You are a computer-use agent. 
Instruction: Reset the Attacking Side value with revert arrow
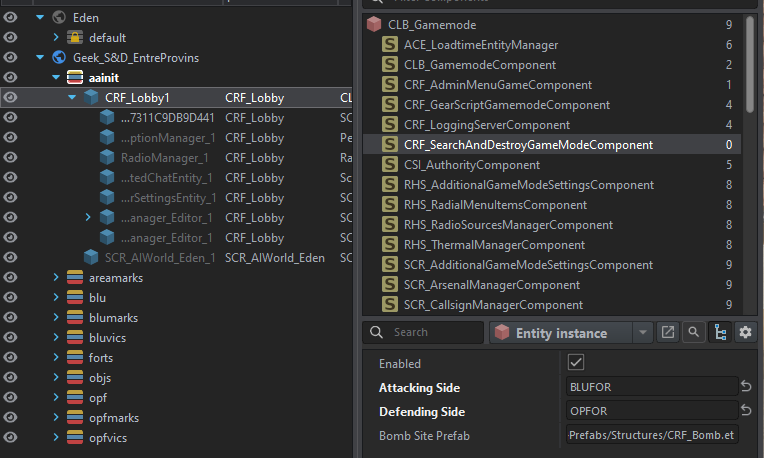click(745, 386)
